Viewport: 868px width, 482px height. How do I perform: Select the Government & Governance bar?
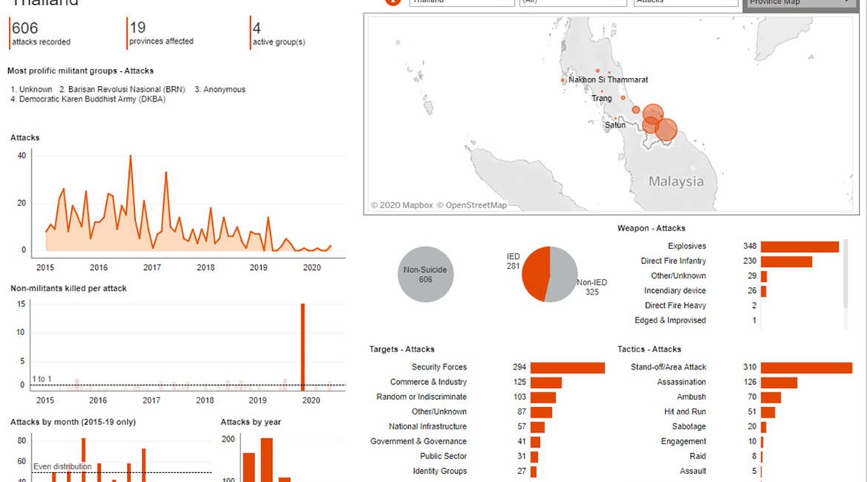[x=536, y=442]
